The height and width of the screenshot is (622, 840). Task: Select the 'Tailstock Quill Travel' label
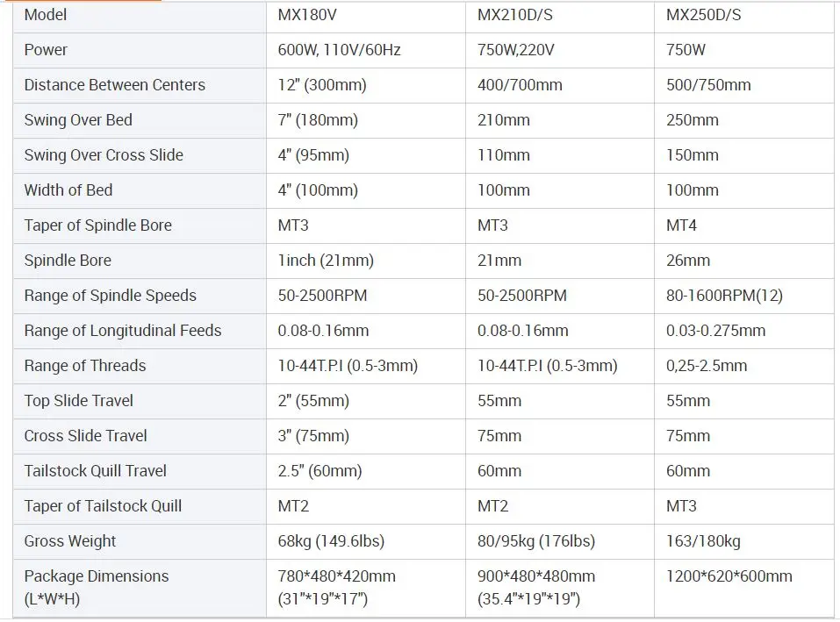tap(96, 471)
